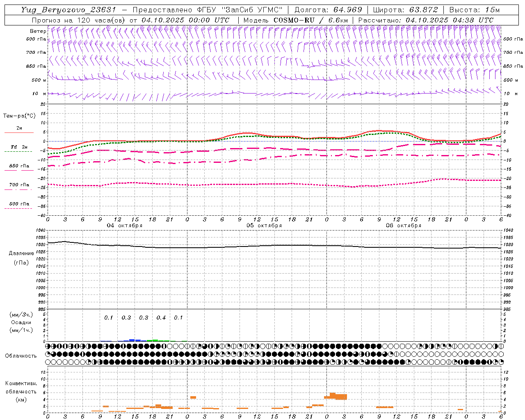This screenshot has height=420, width=525.
Task: Click the "05 октября" date label
Action: pos(264,226)
